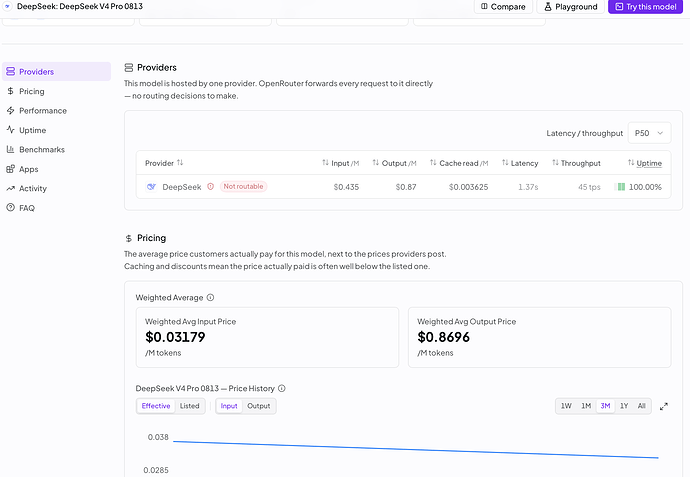Switch price history to Listed
This screenshot has width=690, height=477.
tap(190, 406)
